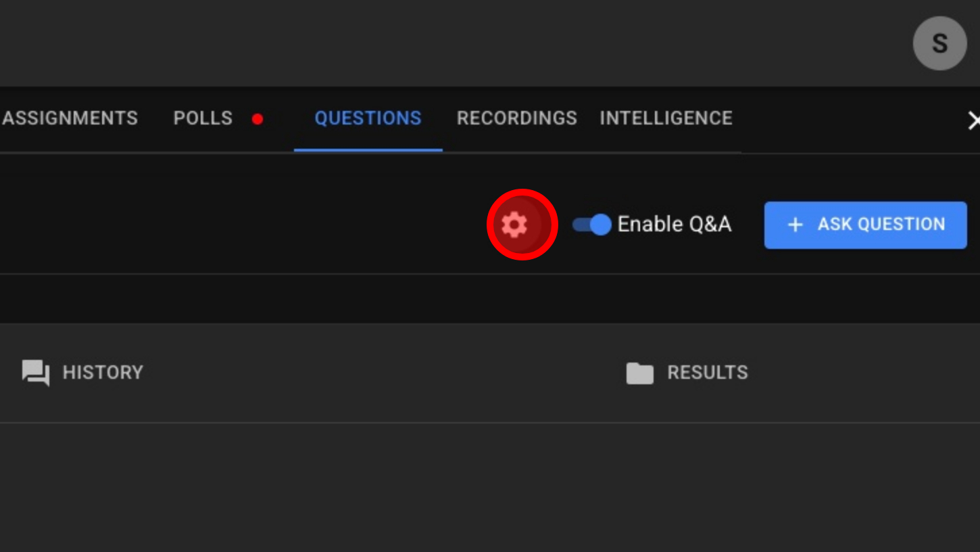
Task: Click the "QUESTION" word on blue button
Action: pyautogui.click(x=902, y=225)
